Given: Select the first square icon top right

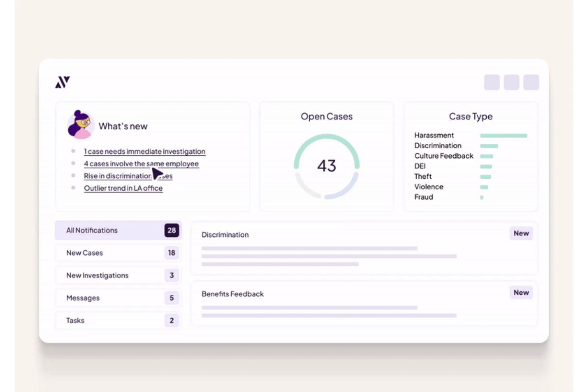Looking at the screenshot, I should click(x=491, y=82).
